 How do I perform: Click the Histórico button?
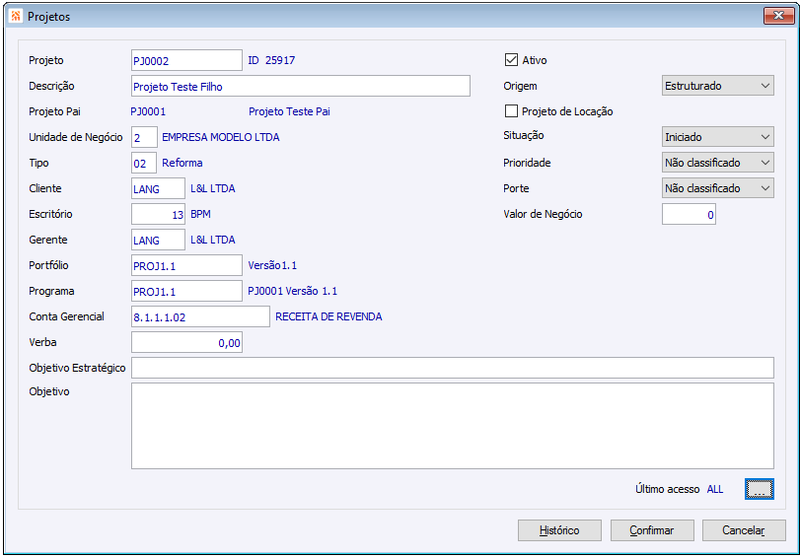pos(560,530)
